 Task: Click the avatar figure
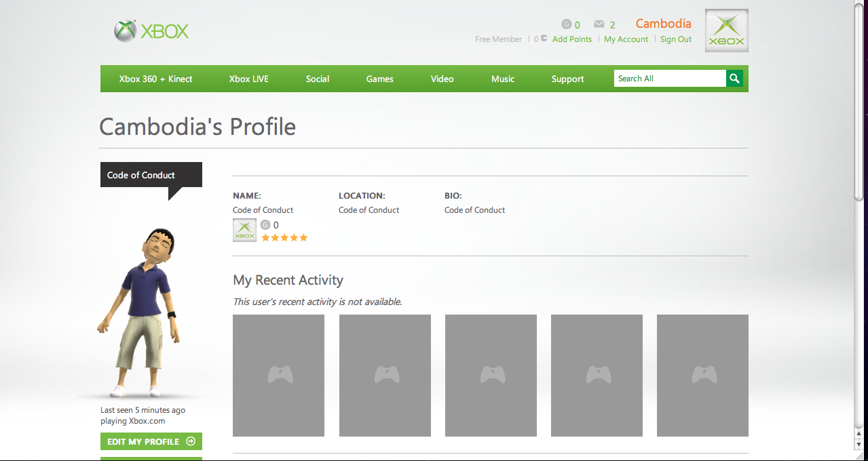pos(138,312)
